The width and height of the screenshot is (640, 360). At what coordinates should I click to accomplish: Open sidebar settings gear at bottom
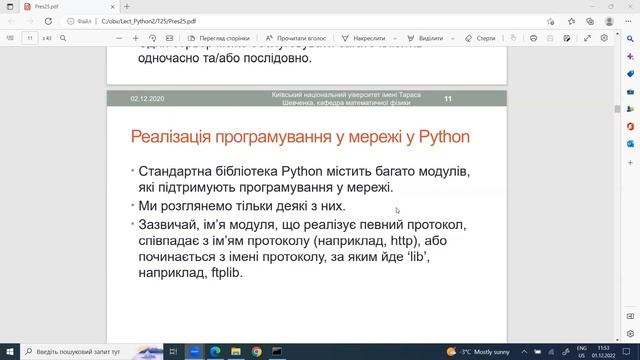(x=630, y=334)
